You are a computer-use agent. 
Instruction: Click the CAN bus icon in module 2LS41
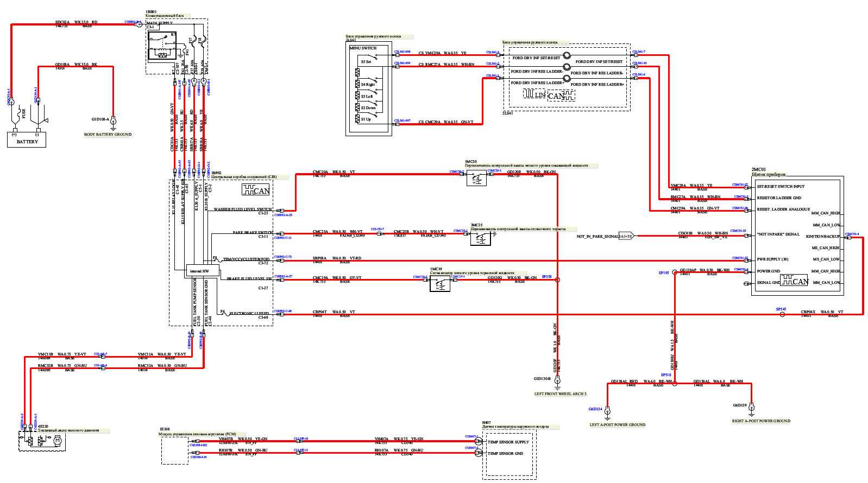tap(561, 96)
